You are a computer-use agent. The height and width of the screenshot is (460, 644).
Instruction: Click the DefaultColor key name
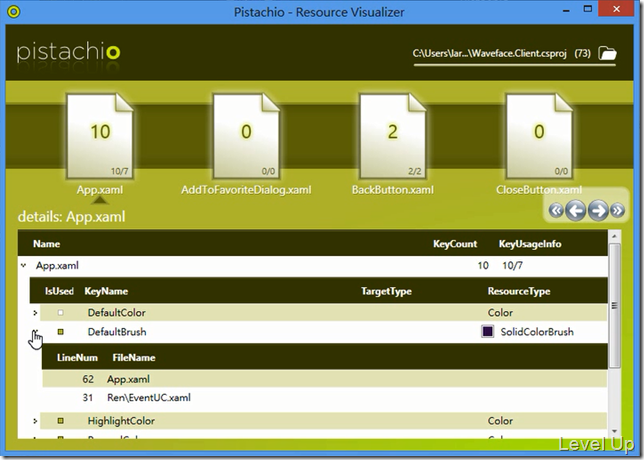click(117, 313)
